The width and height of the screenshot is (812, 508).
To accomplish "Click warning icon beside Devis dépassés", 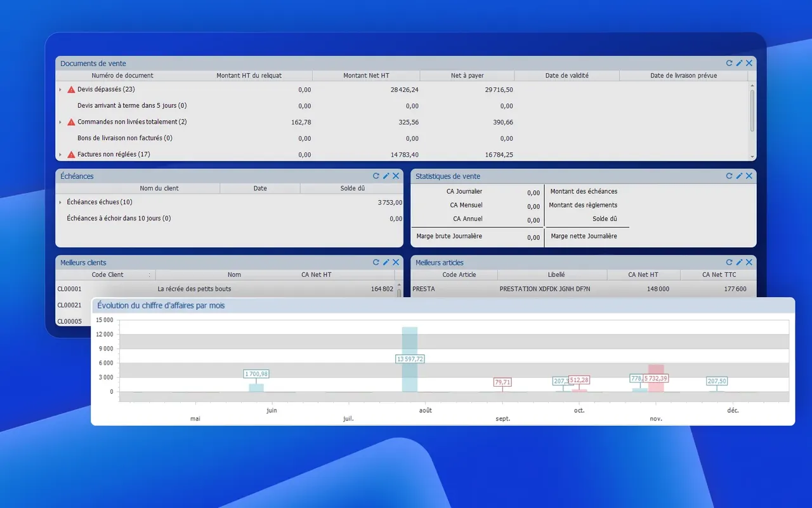I will (71, 90).
